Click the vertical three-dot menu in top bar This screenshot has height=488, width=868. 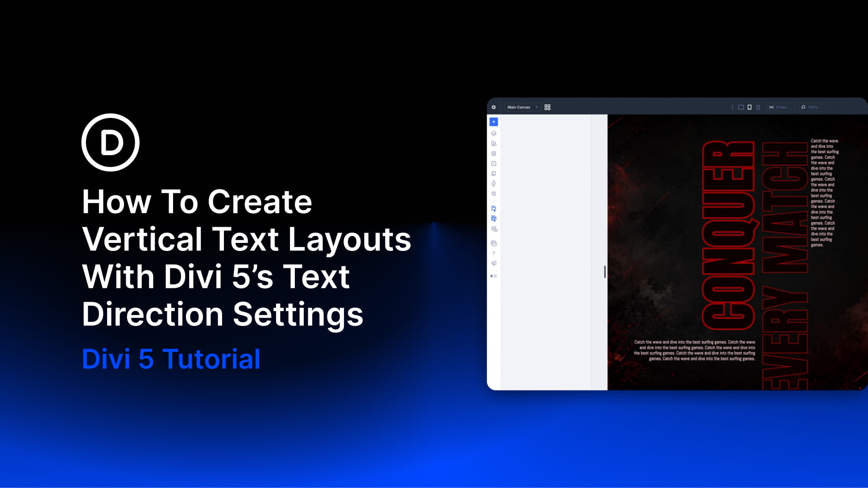[732, 107]
